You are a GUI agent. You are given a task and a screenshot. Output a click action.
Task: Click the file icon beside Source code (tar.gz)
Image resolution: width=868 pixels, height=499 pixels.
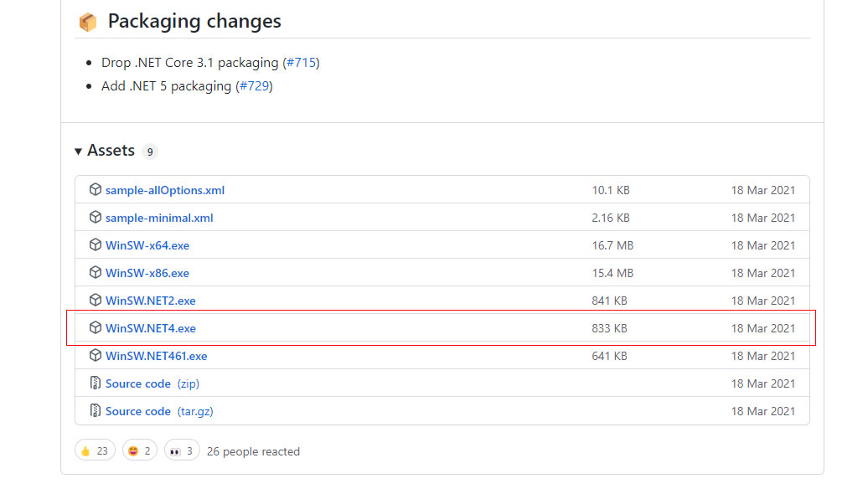click(96, 411)
